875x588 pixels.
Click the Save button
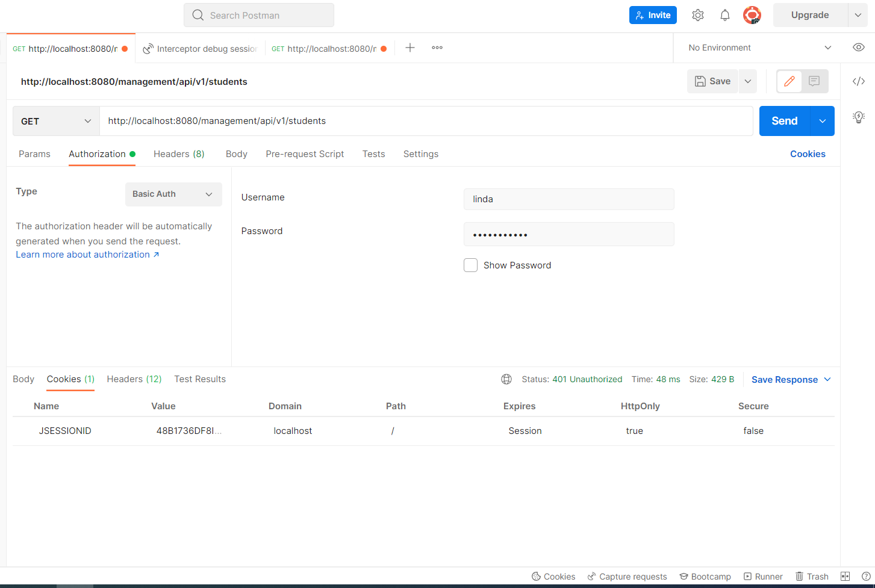point(712,81)
